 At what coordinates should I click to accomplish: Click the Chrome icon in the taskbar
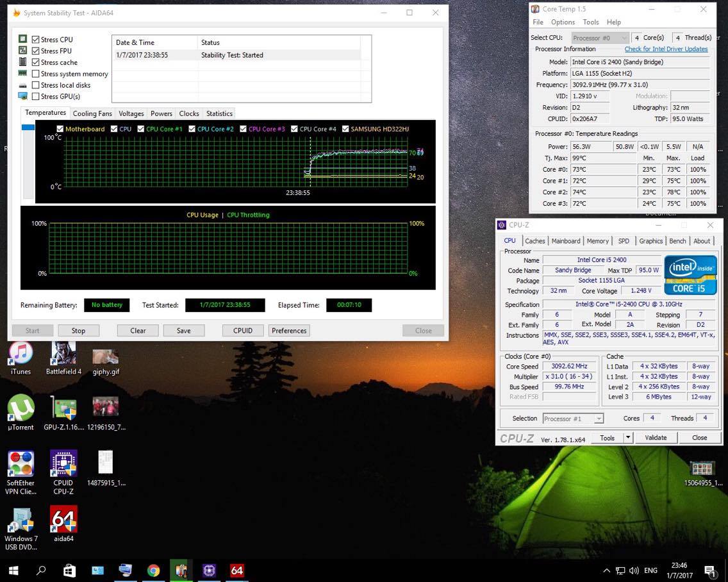(x=153, y=570)
